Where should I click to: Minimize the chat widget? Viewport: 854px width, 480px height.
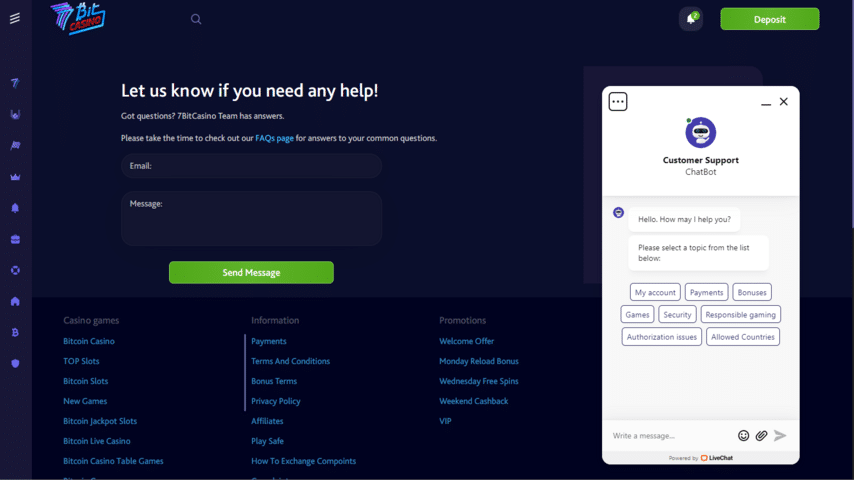tap(766, 102)
